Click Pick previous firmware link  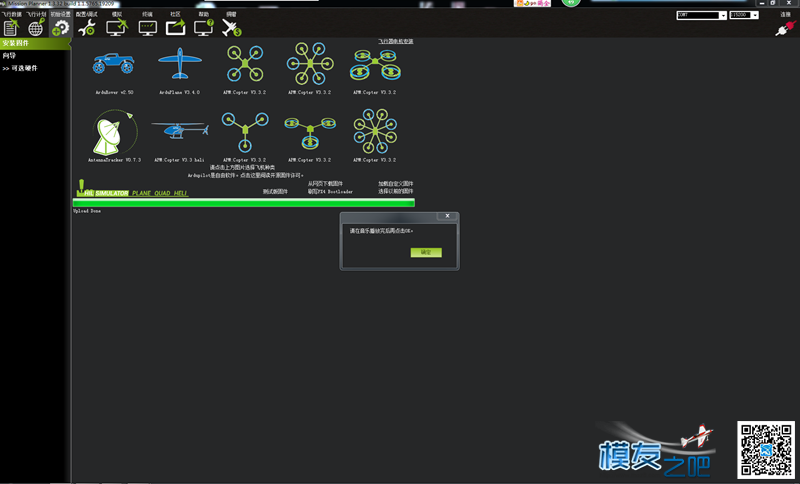pos(395,192)
